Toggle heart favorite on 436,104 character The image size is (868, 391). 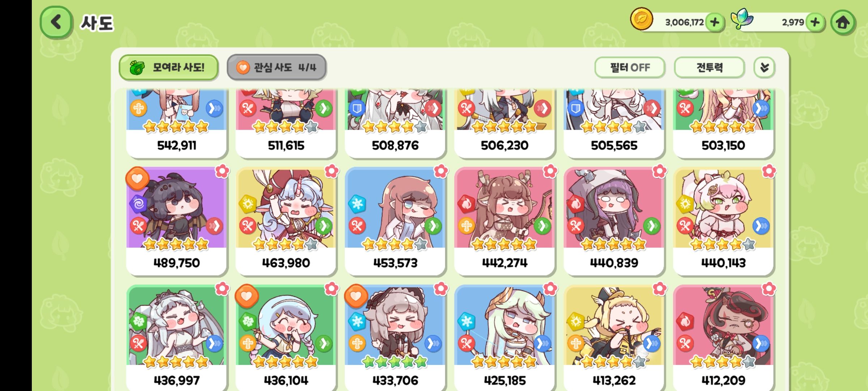click(247, 296)
